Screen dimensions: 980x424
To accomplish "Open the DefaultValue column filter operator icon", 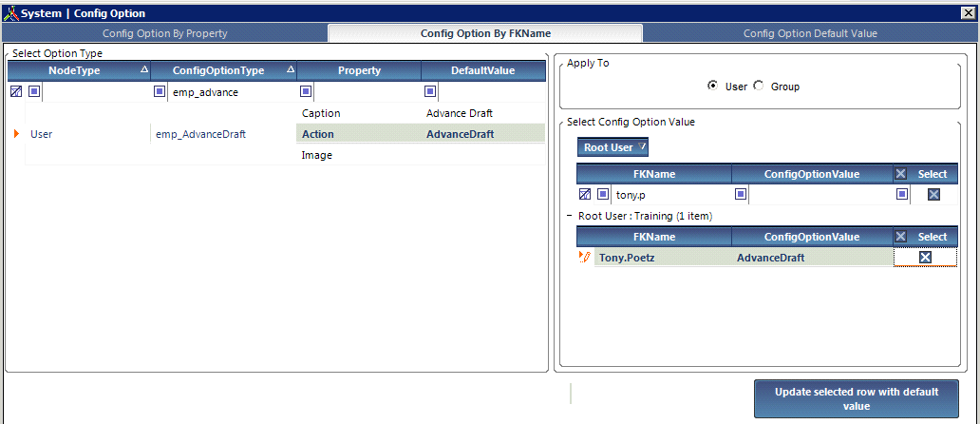I will (430, 92).
